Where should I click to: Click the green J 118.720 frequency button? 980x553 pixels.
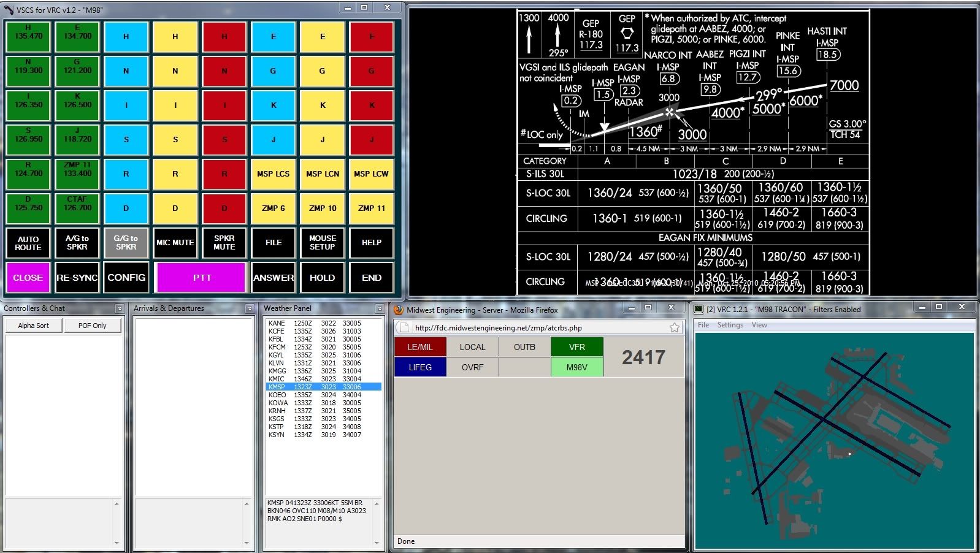click(77, 139)
